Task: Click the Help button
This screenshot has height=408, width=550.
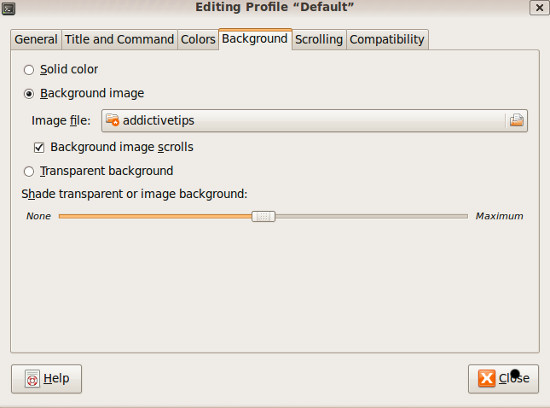Action: pos(46,379)
